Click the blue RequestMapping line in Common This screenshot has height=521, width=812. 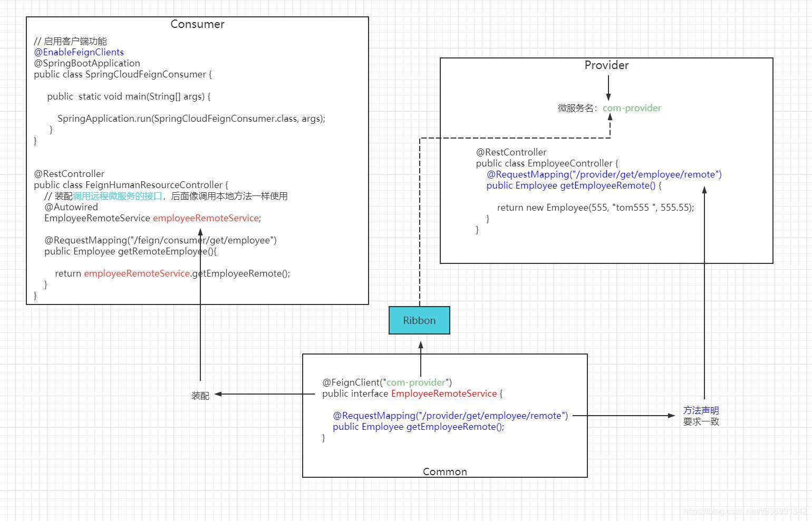click(450, 416)
